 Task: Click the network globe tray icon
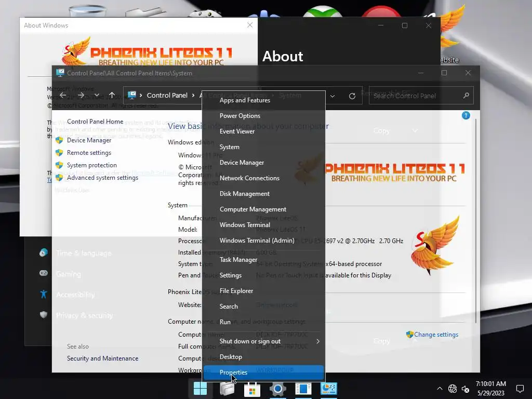coord(453,389)
